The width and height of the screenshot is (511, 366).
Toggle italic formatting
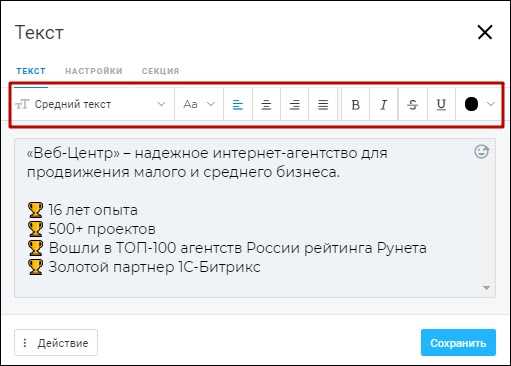click(x=384, y=105)
